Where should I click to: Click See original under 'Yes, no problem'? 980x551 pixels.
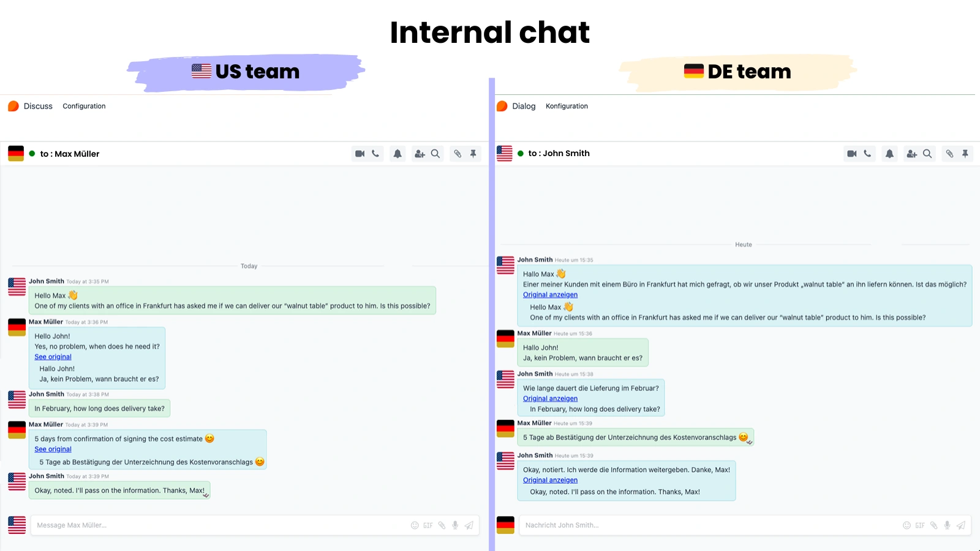53,357
